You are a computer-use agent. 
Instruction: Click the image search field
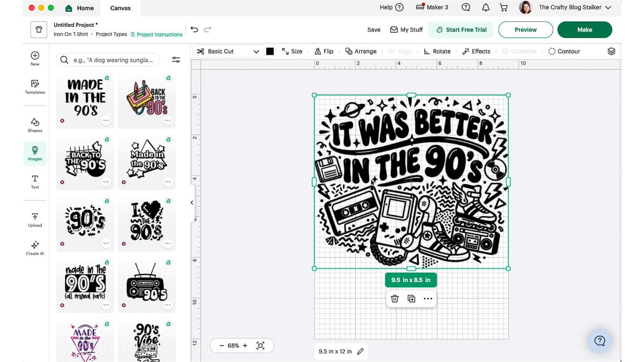tap(108, 60)
